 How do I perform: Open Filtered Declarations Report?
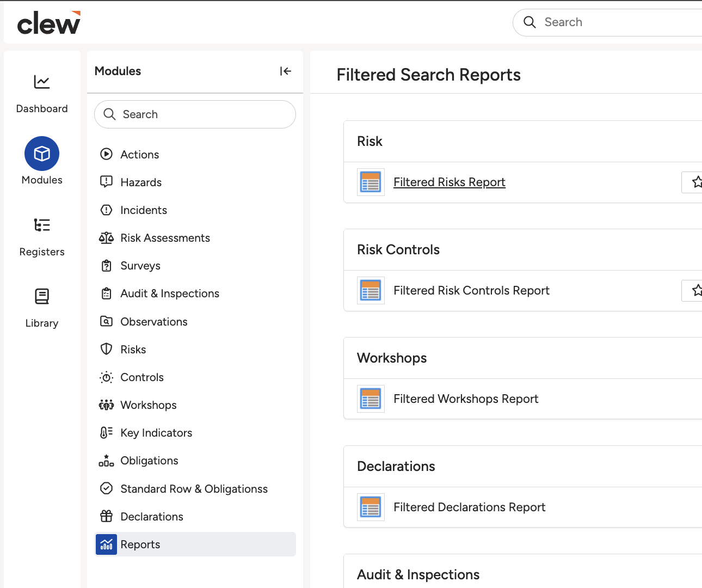pyautogui.click(x=469, y=507)
